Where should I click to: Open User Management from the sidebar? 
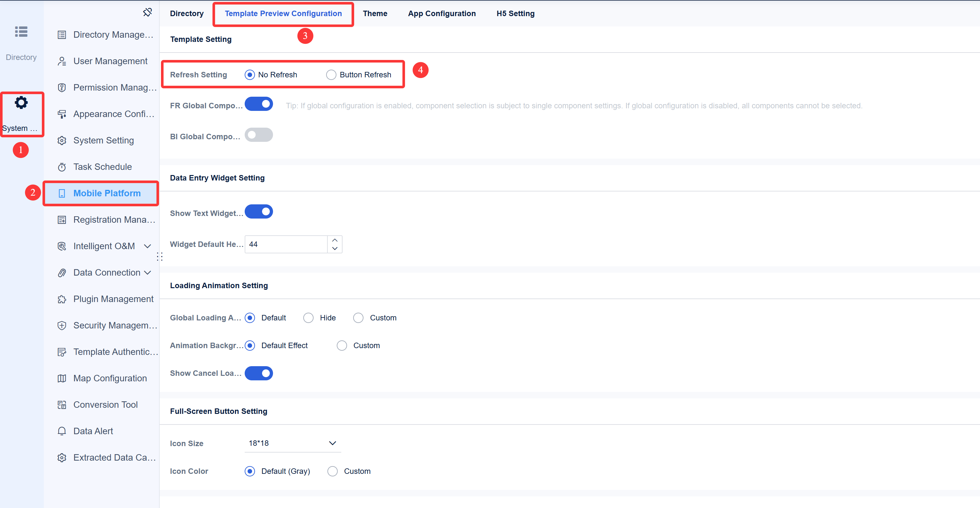110,61
